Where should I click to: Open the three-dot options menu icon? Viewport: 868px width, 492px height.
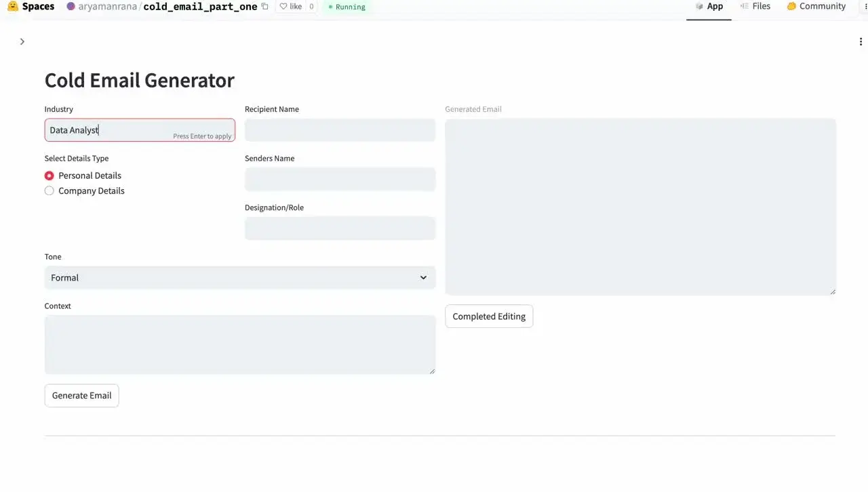point(861,41)
